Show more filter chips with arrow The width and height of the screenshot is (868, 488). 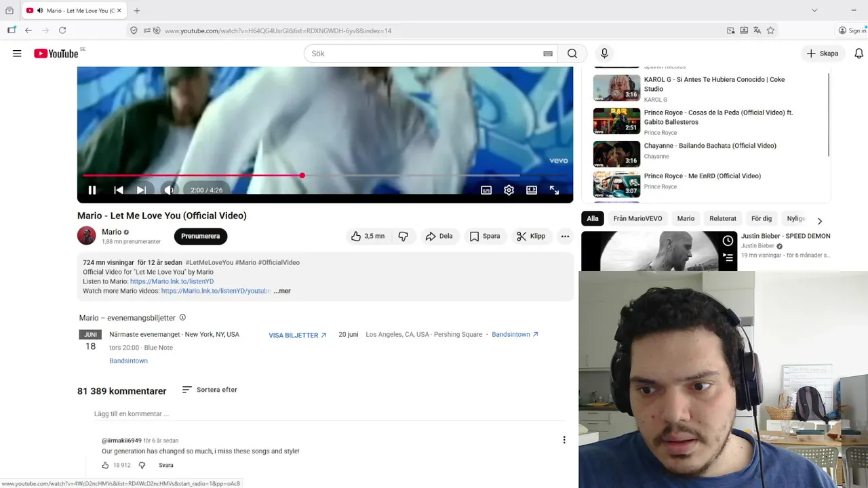point(819,221)
